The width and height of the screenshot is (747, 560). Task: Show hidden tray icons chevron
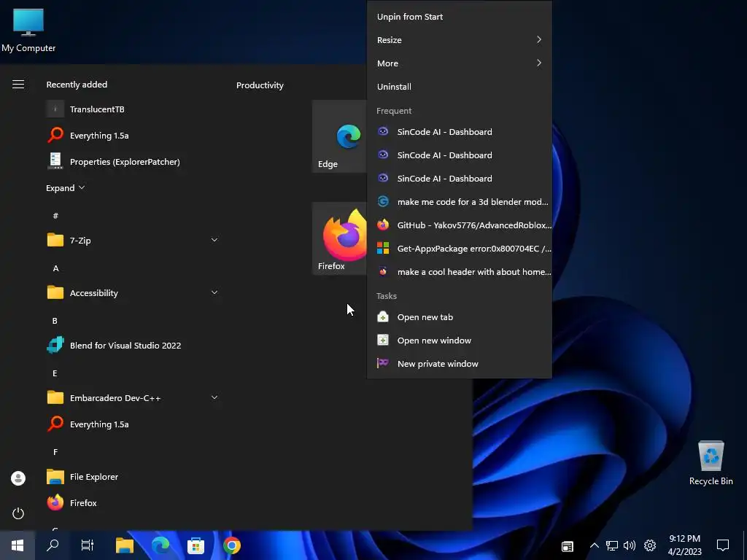(x=594, y=545)
